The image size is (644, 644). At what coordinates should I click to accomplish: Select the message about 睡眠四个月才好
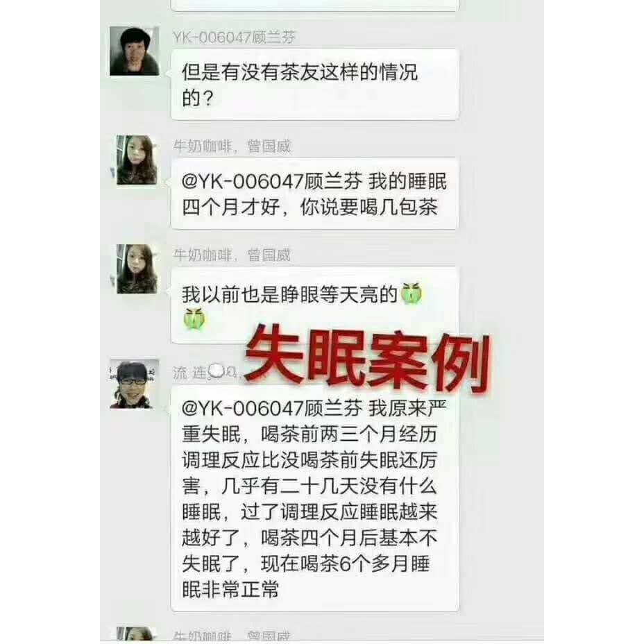click(314, 194)
